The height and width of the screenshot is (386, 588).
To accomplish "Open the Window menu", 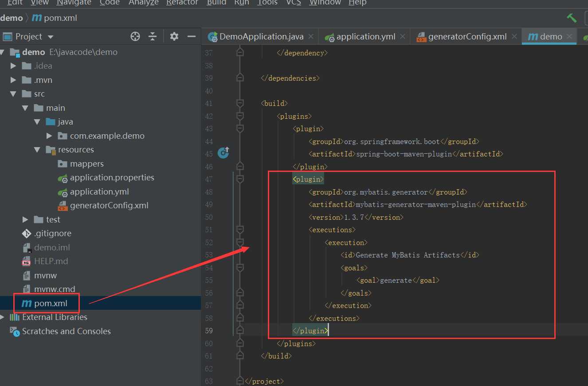I will coord(325,3).
